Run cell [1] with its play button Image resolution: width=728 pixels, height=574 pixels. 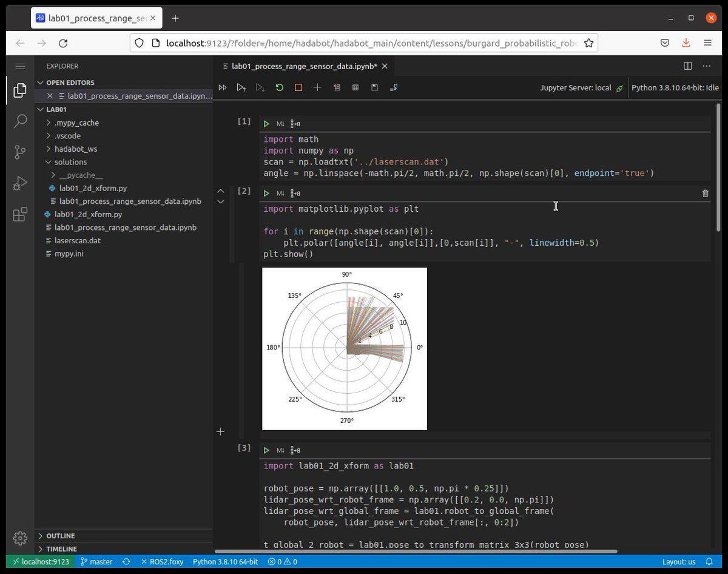(x=266, y=124)
